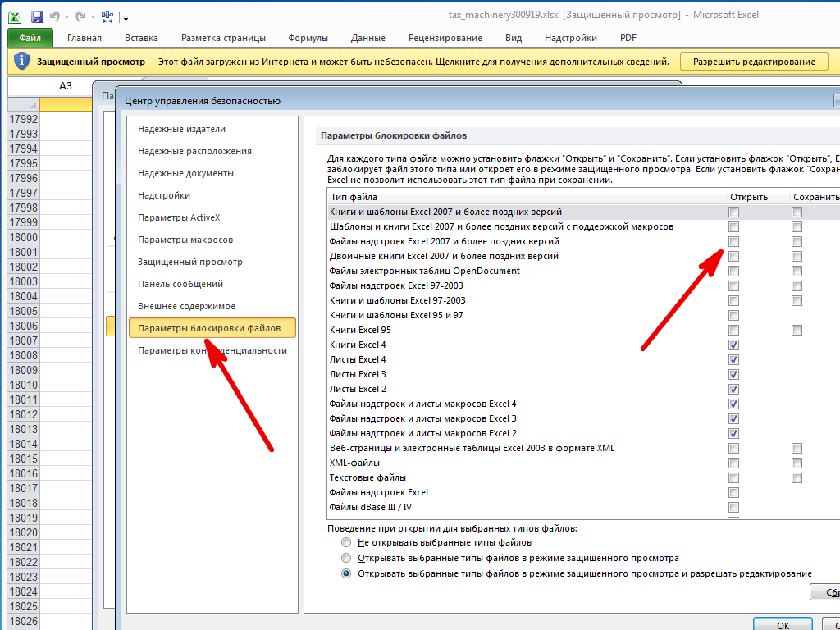Open Параметры конфиденциальности category

coord(212,350)
